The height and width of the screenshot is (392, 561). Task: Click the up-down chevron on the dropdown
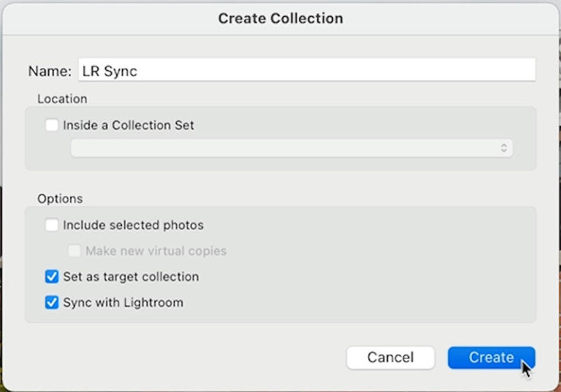503,148
